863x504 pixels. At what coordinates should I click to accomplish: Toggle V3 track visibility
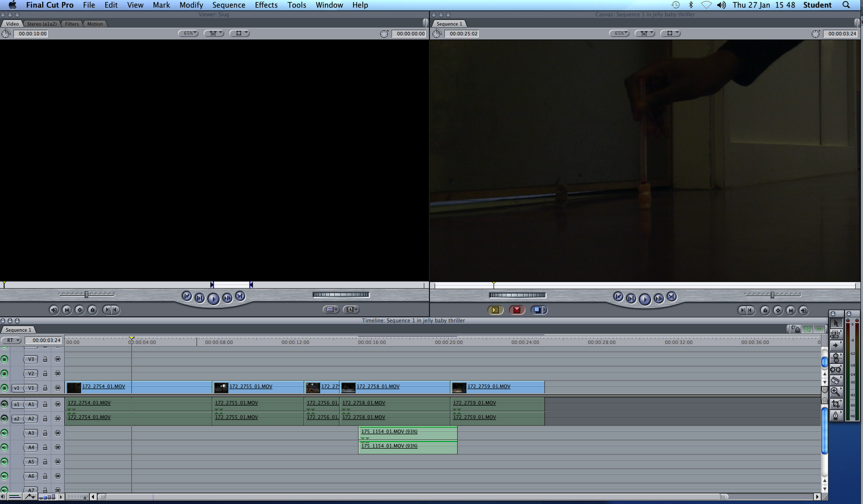pos(5,359)
